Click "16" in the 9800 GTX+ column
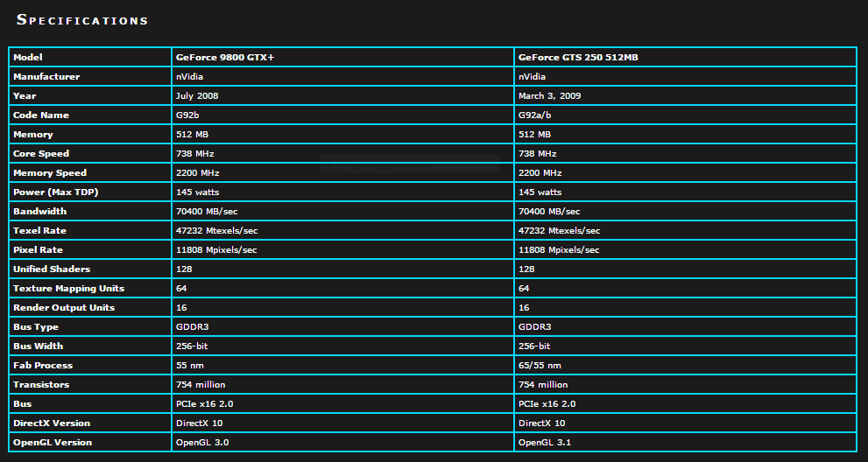The width and height of the screenshot is (868, 462). (181, 308)
